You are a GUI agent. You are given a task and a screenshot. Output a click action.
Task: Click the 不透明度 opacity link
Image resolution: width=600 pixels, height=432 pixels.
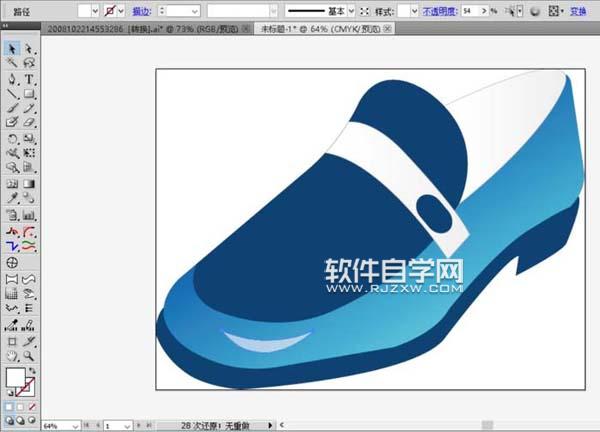pyautogui.click(x=440, y=10)
